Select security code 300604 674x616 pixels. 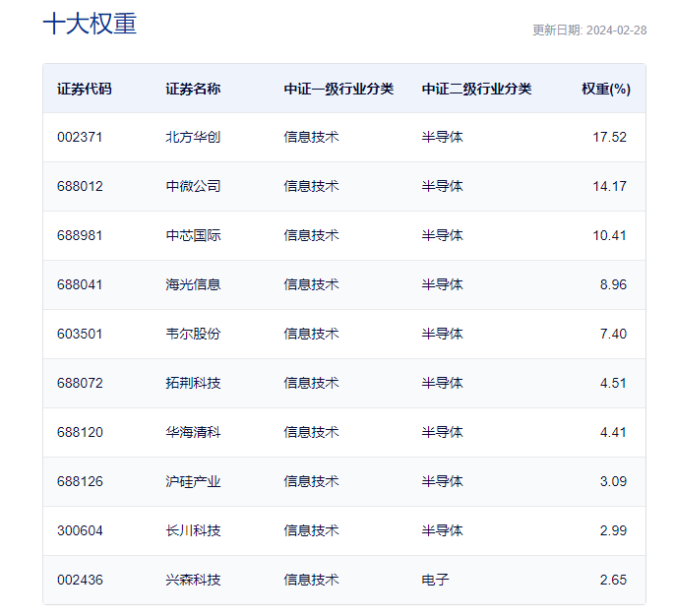tap(80, 531)
